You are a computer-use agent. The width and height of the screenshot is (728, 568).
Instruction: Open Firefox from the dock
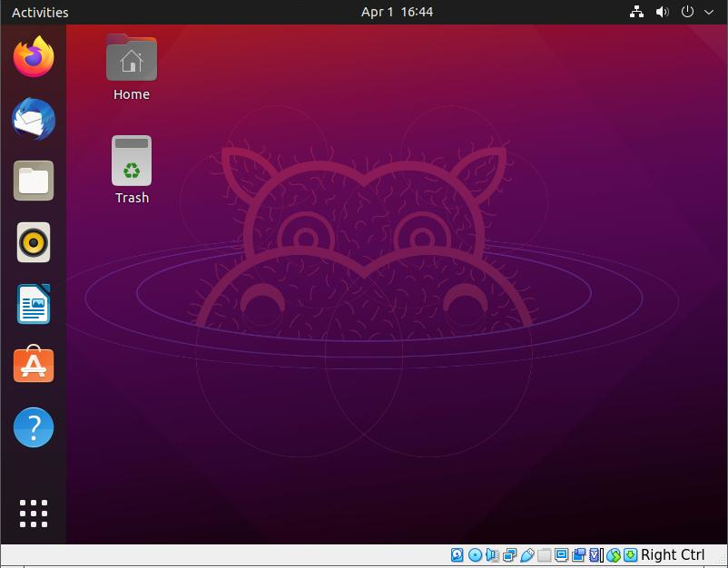(x=34, y=56)
